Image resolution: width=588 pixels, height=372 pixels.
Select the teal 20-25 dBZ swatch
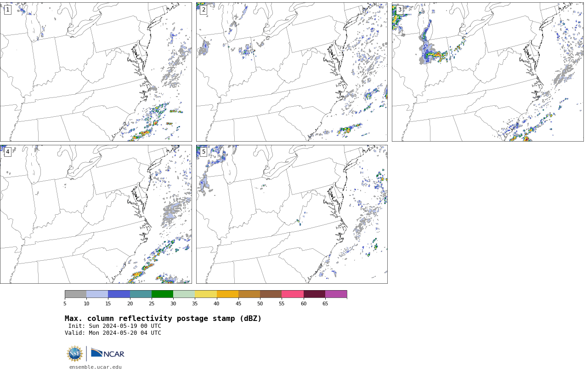coord(141,294)
